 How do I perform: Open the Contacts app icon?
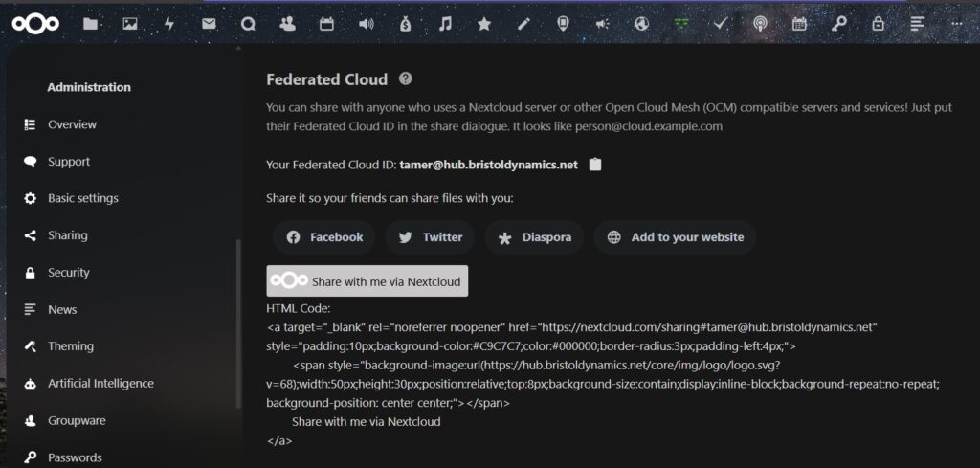pyautogui.click(x=287, y=24)
